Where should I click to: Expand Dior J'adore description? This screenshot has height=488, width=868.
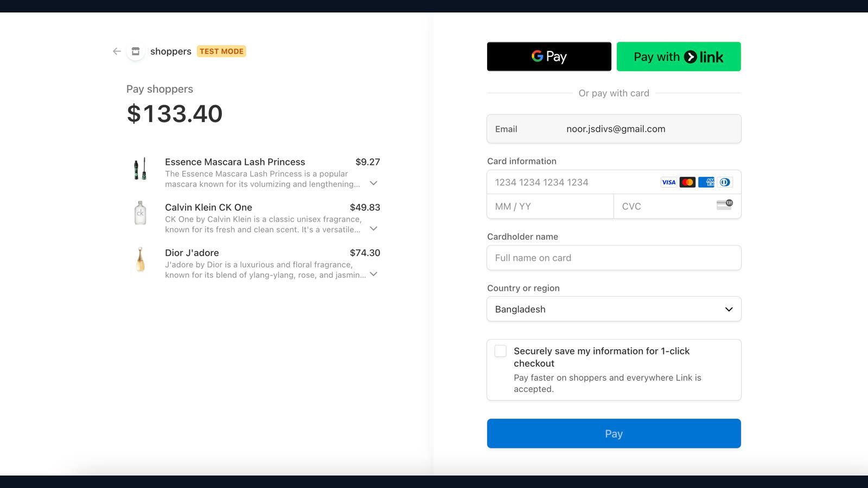[373, 274]
